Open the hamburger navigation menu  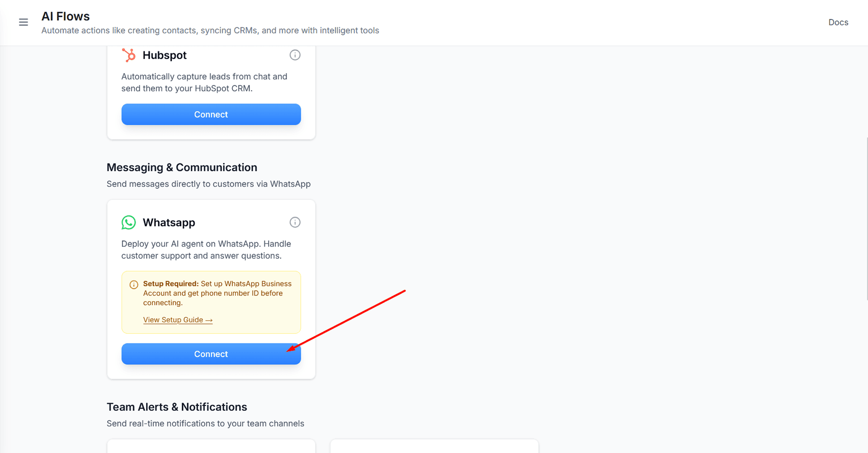point(24,22)
